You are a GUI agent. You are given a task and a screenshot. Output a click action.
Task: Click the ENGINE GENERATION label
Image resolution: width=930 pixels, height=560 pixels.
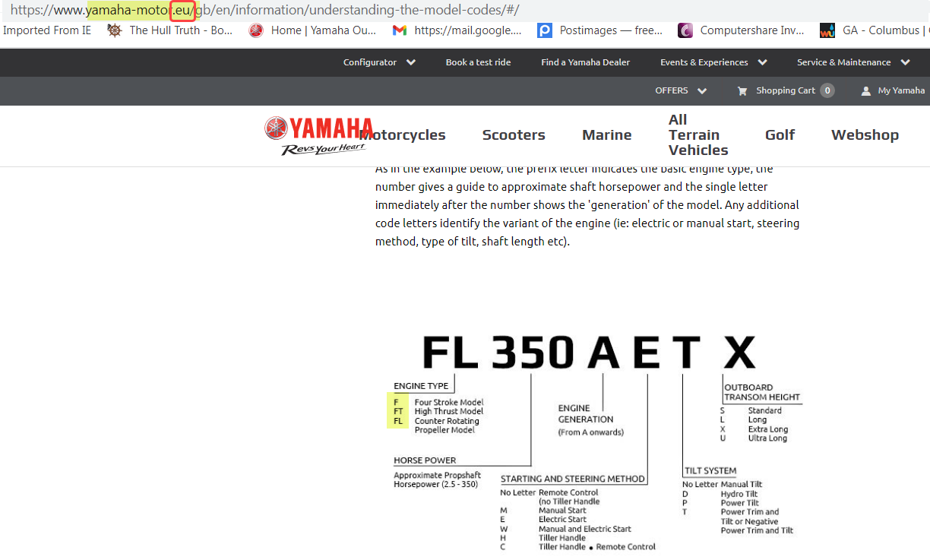(x=586, y=413)
